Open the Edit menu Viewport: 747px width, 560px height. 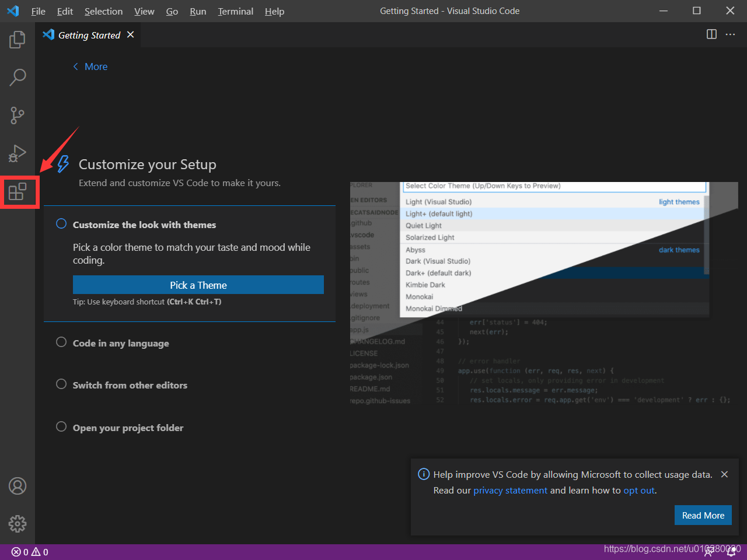[x=65, y=11]
